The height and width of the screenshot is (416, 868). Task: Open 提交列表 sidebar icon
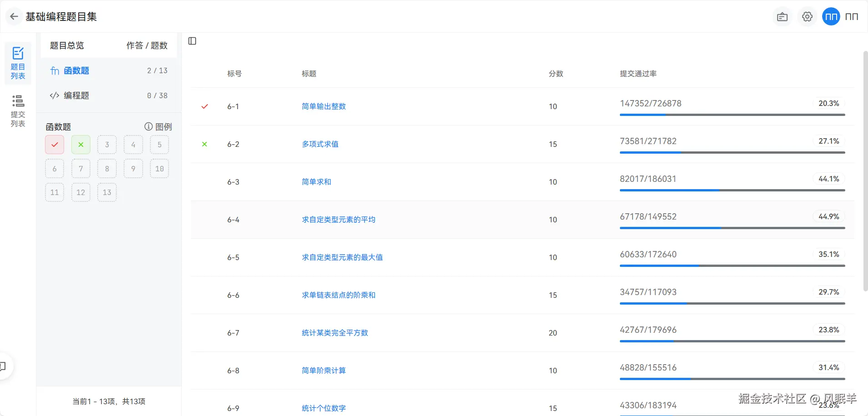18,111
